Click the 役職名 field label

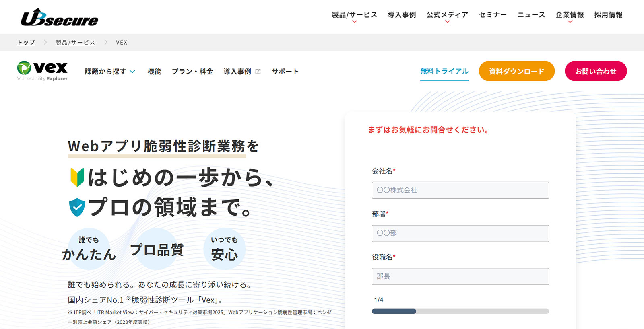click(384, 257)
